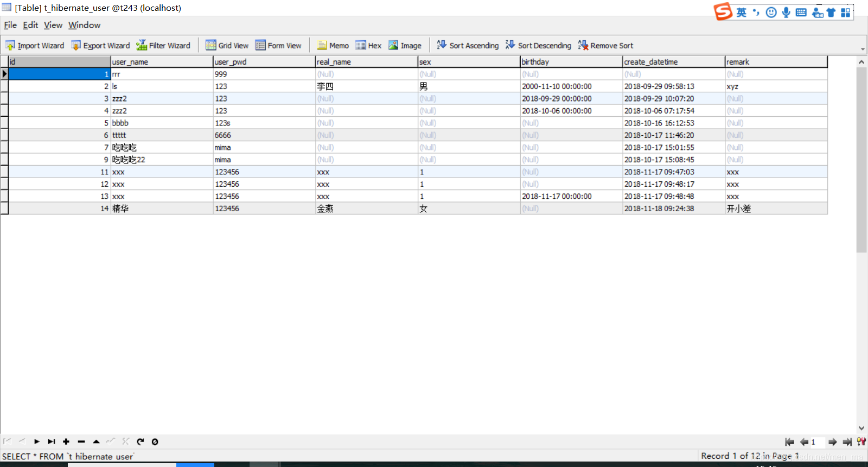Click the real_name column header
868x467 pixels.
[367, 62]
